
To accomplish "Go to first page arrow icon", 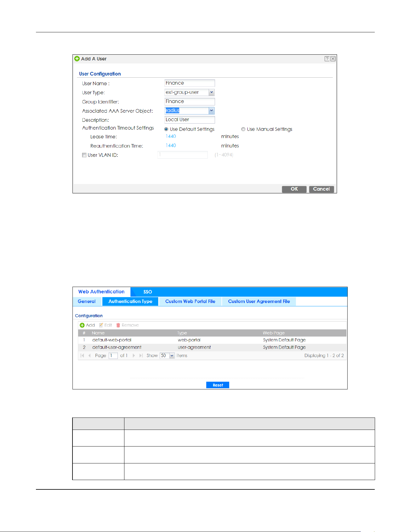I will 82,356.
